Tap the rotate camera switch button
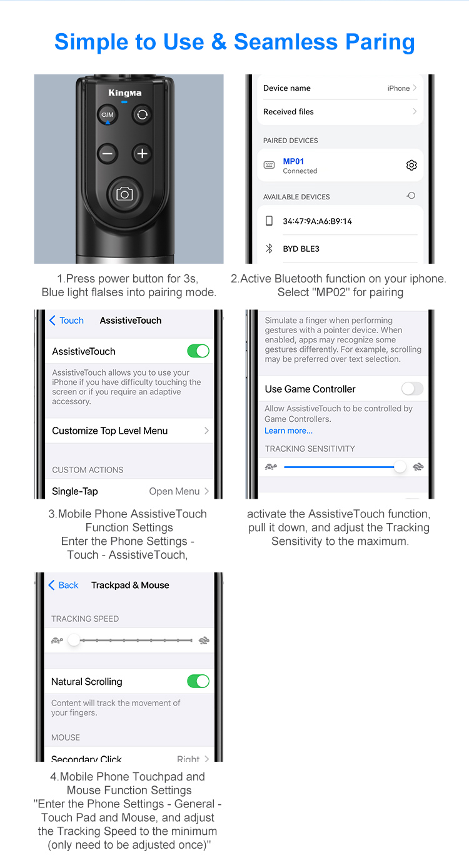Image resolution: width=469 pixels, height=868 pixels. (143, 114)
